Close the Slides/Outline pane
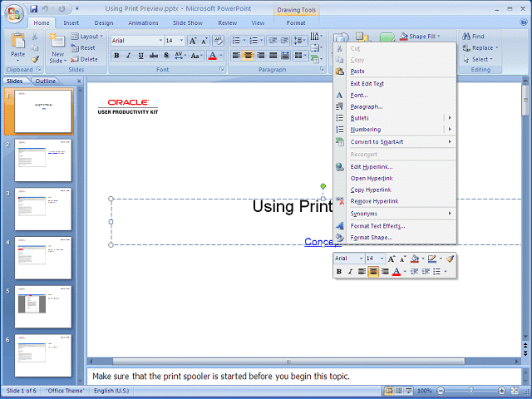Image resolution: width=532 pixels, height=399 pixels. (x=79, y=81)
